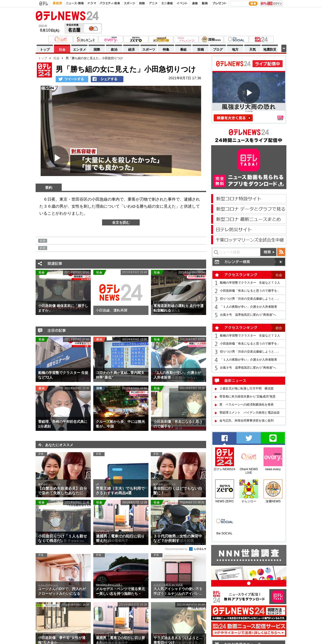The width and height of the screenshot is (322, 644).
Task: Click the 日テレ TADA! app icon
Action: pos(249,160)
